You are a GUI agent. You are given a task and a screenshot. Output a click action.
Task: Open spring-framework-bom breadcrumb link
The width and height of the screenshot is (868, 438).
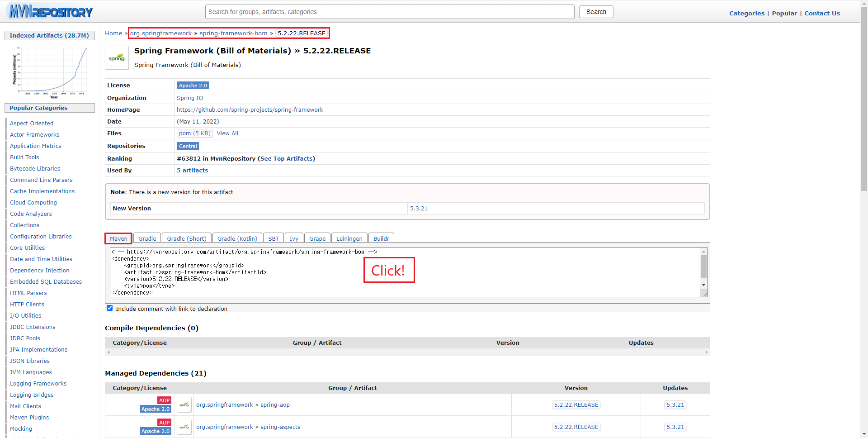click(x=233, y=33)
